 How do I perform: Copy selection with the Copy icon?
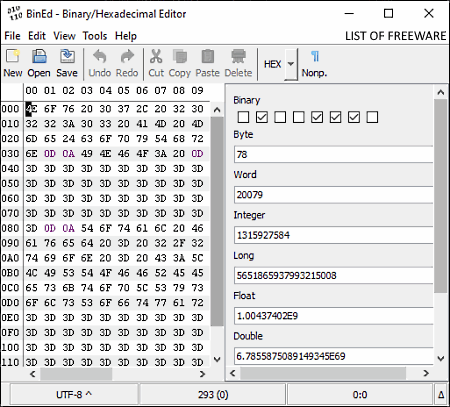tap(180, 56)
